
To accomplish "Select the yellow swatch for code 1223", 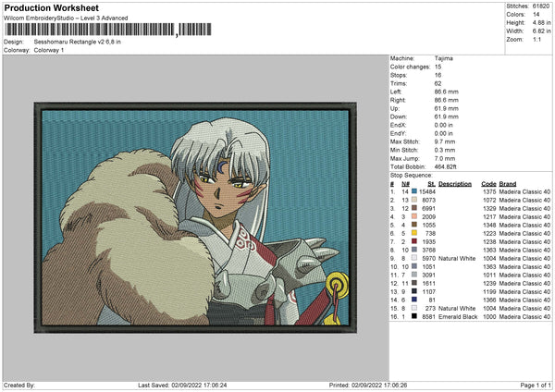I will coord(414,233).
